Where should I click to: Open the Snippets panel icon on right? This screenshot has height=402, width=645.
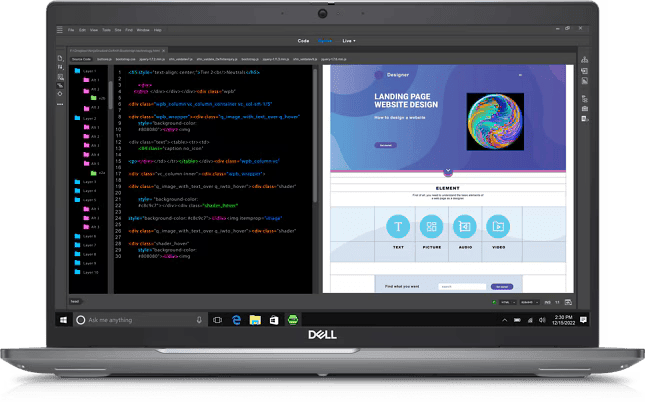point(585,119)
